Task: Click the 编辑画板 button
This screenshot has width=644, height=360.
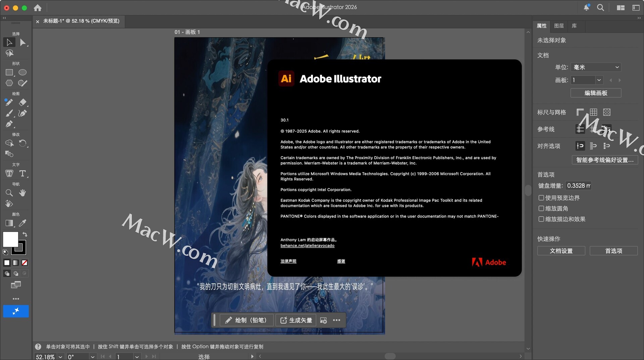Action: (x=596, y=93)
